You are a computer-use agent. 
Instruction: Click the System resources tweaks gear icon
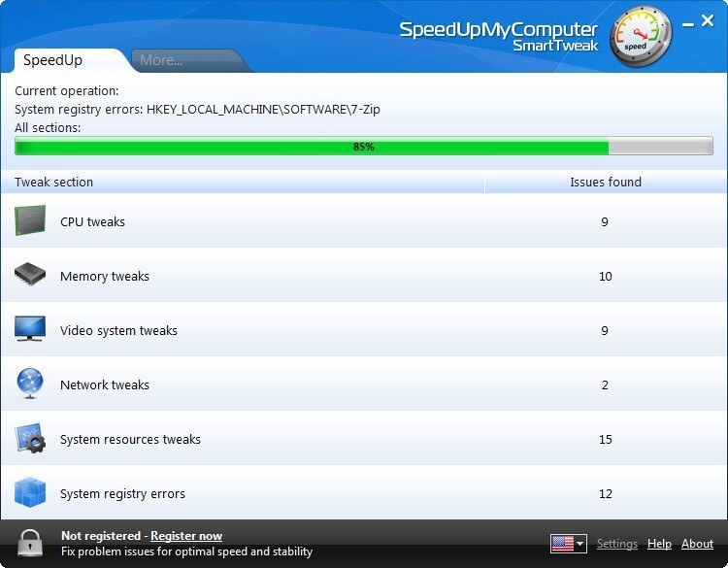click(x=30, y=438)
